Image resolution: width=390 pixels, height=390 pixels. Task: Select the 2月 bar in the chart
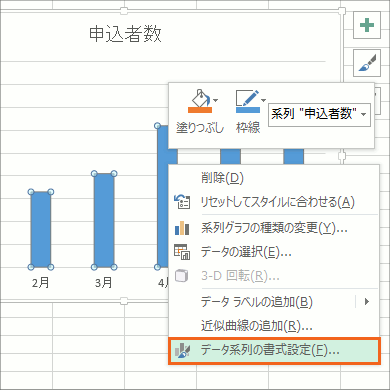[x=41, y=229]
